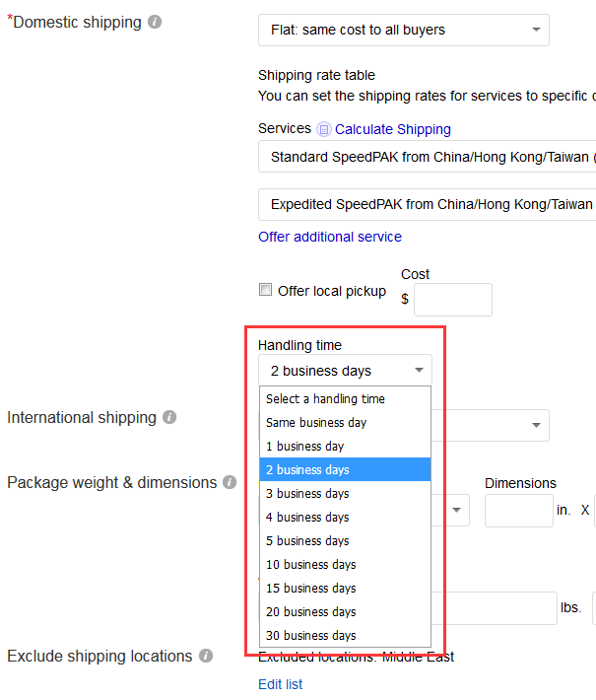This screenshot has width=596, height=700.
Task: Click Offer additional service link
Action: click(330, 237)
